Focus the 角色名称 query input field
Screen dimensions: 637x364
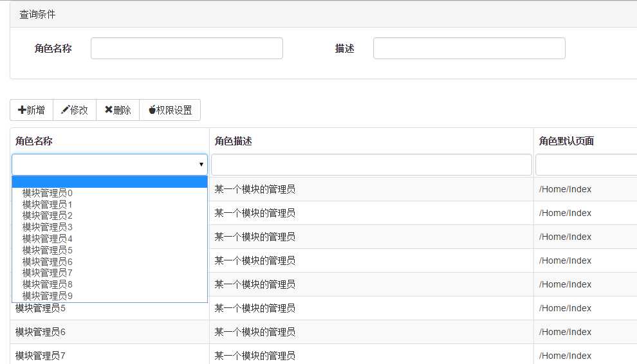[x=187, y=48]
